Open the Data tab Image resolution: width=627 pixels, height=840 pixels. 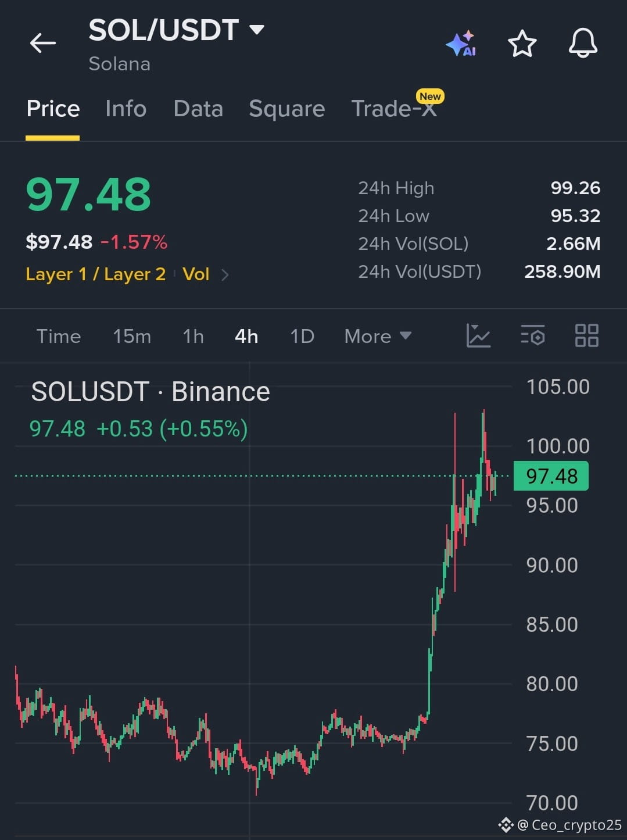[x=198, y=109]
